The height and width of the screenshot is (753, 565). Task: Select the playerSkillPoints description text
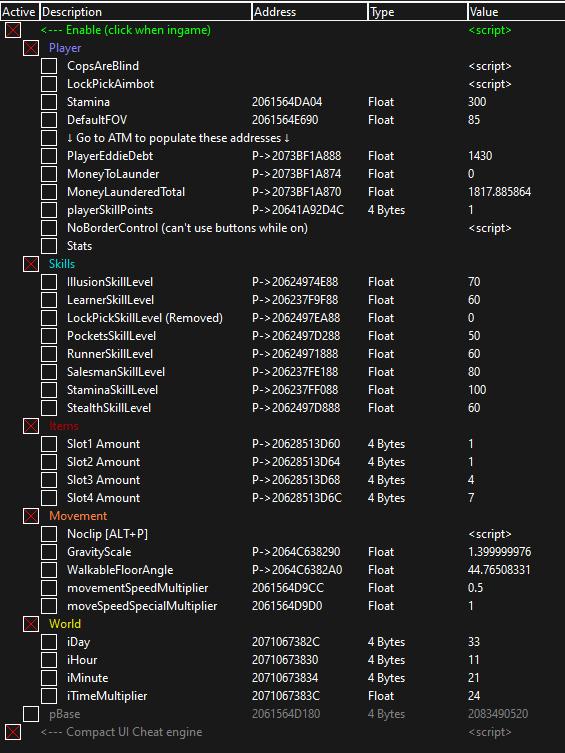click(x=110, y=210)
